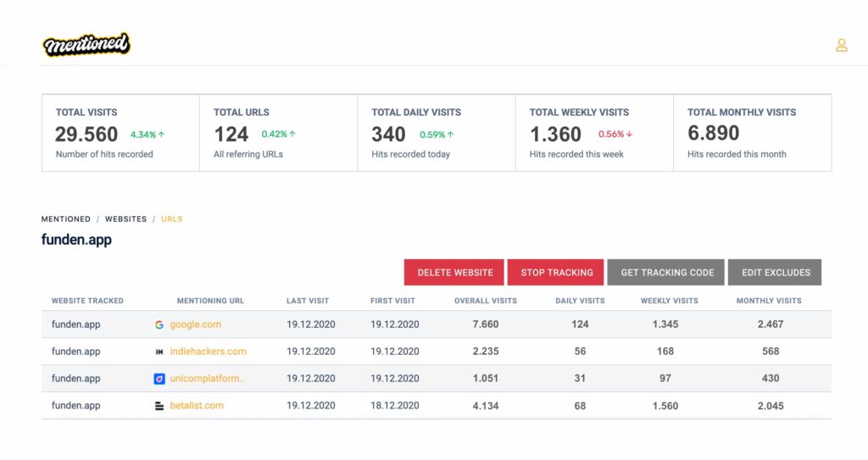Go to Mentioned breadcrumb
The width and height of the screenshot is (868, 460).
[x=66, y=219]
